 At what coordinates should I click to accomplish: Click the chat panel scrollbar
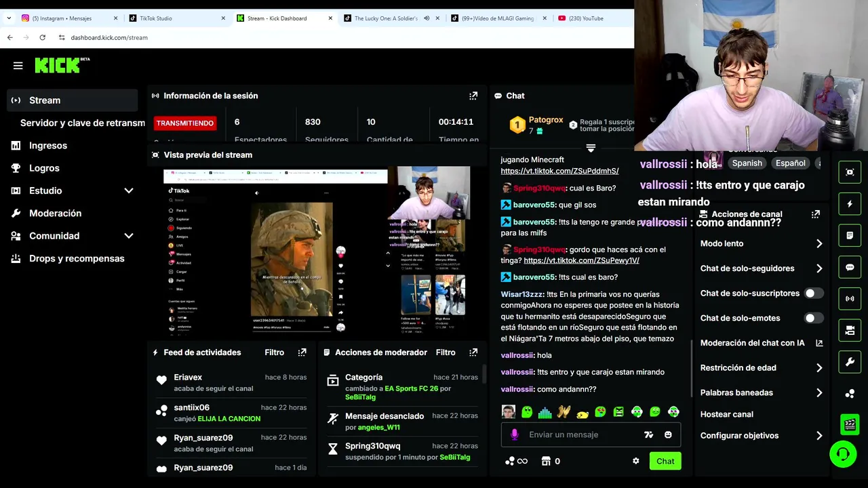click(691, 369)
